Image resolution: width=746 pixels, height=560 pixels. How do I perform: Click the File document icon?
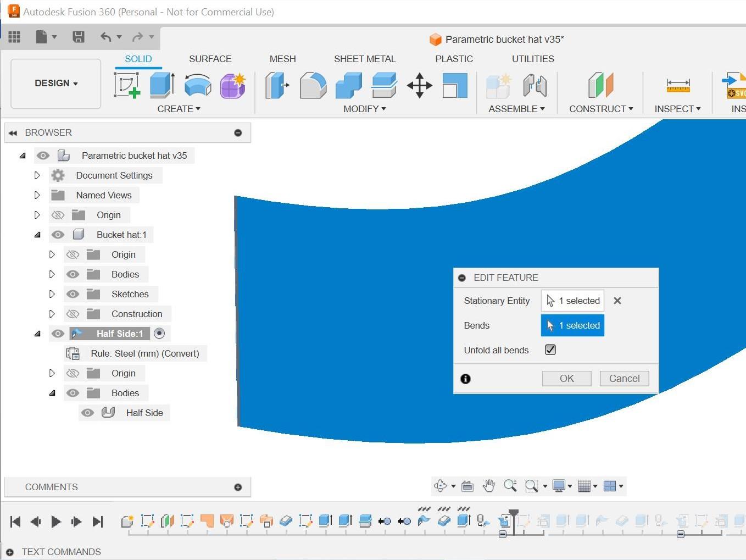pos(41,37)
